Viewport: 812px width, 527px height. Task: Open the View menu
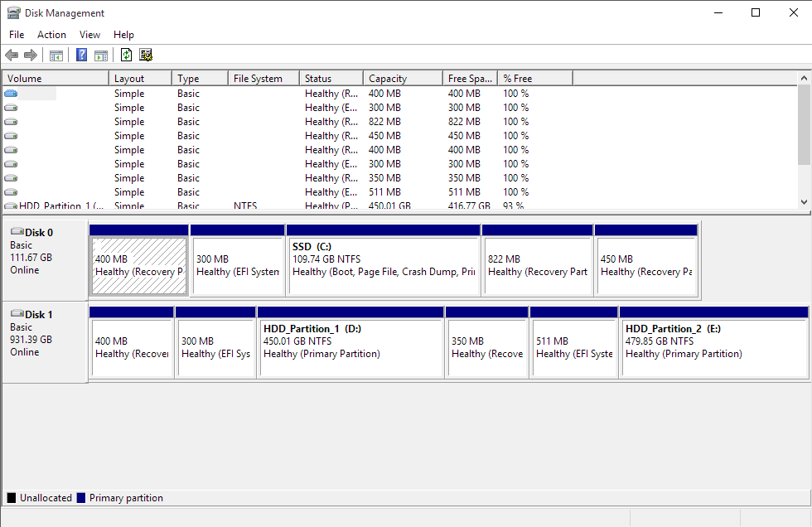pos(89,34)
